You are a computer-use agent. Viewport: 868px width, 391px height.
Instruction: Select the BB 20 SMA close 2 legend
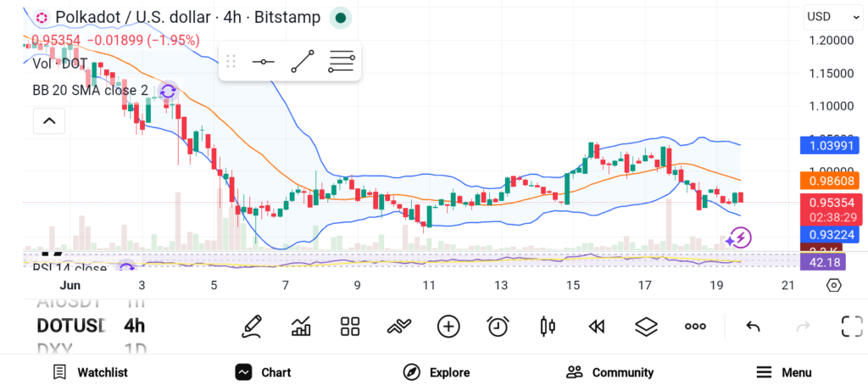90,90
